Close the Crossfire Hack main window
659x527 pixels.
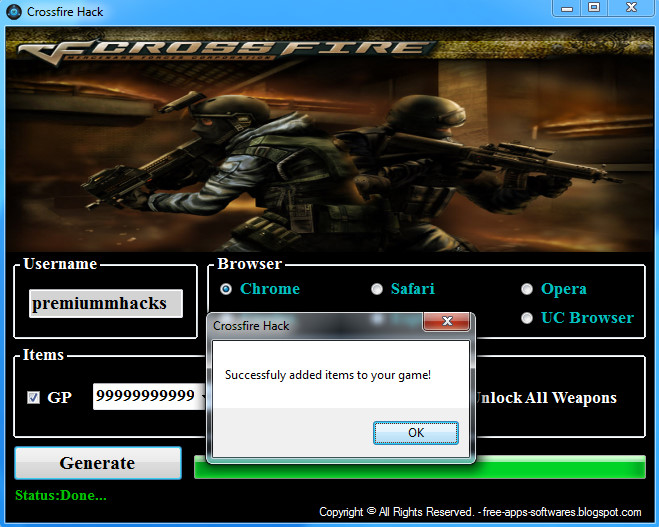pos(631,8)
